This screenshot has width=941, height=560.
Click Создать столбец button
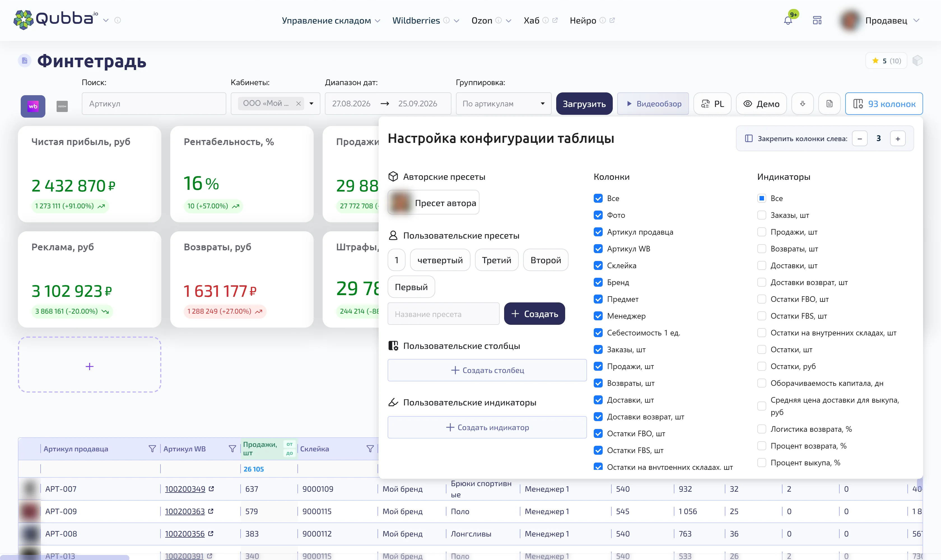[487, 370]
